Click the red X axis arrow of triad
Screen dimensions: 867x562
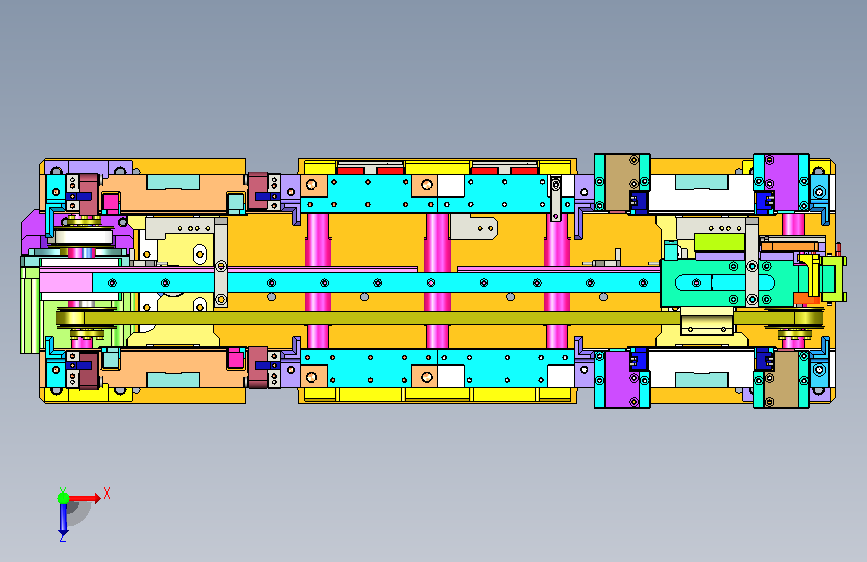(x=84, y=498)
